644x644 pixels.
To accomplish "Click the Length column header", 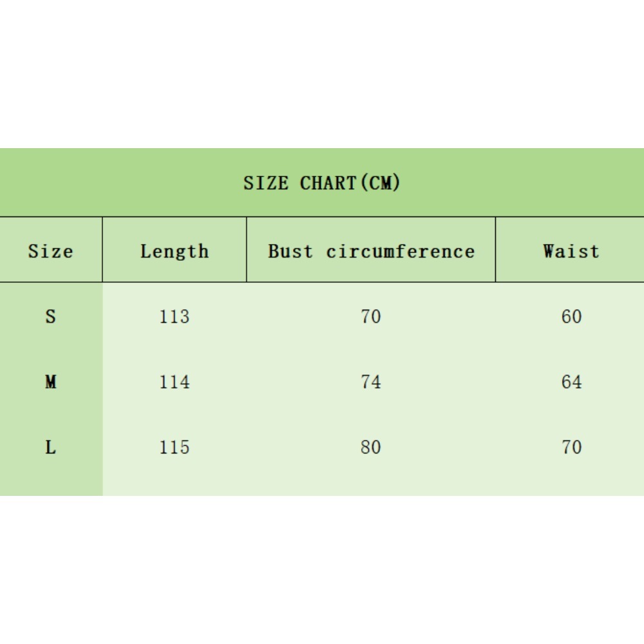I will tap(175, 251).
